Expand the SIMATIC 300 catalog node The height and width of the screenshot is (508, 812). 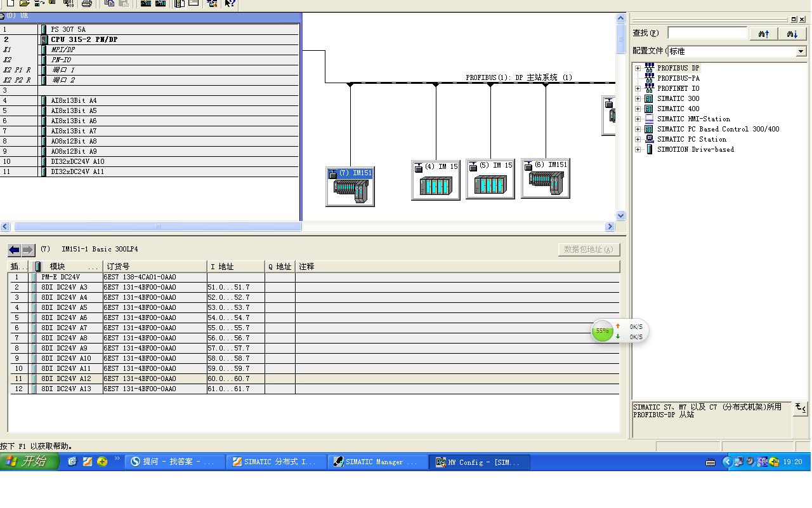pyautogui.click(x=638, y=98)
